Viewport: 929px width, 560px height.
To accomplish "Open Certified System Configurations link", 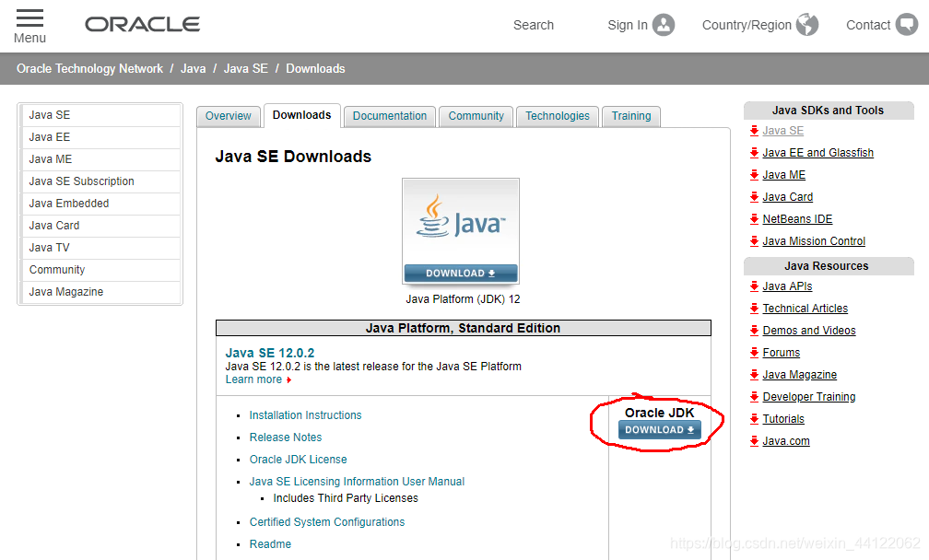I will 327,522.
